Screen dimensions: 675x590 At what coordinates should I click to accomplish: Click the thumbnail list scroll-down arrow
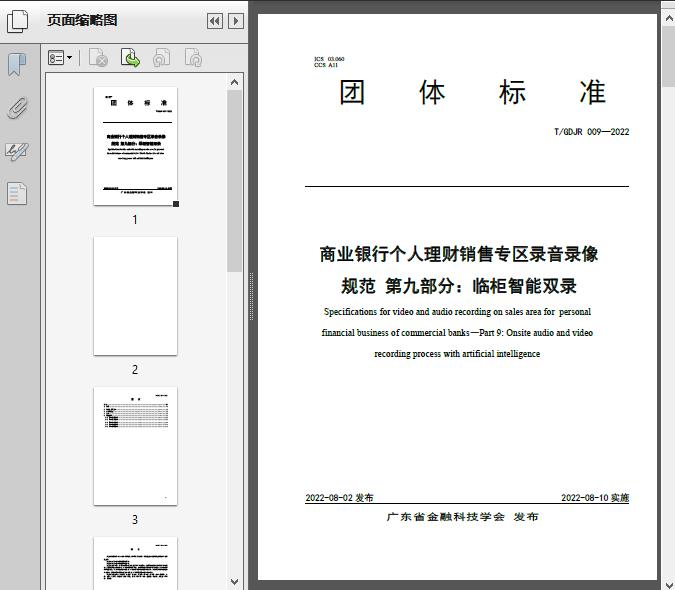click(235, 581)
